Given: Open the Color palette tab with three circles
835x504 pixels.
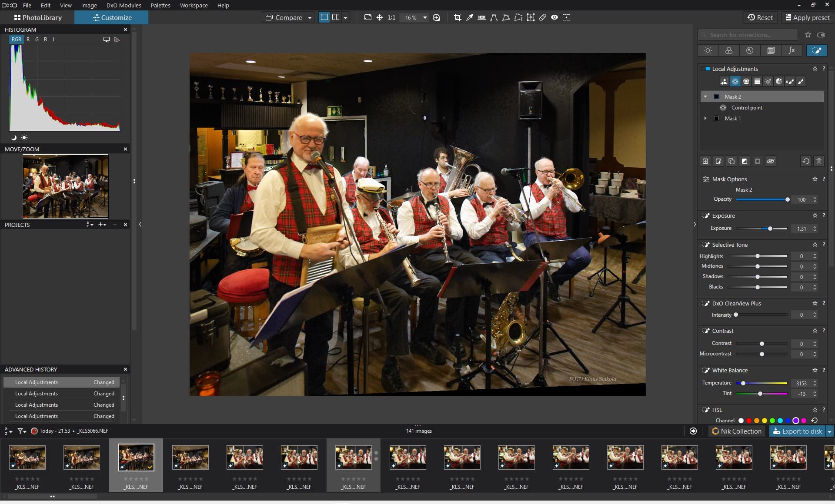Looking at the screenshot, I should coord(728,50).
